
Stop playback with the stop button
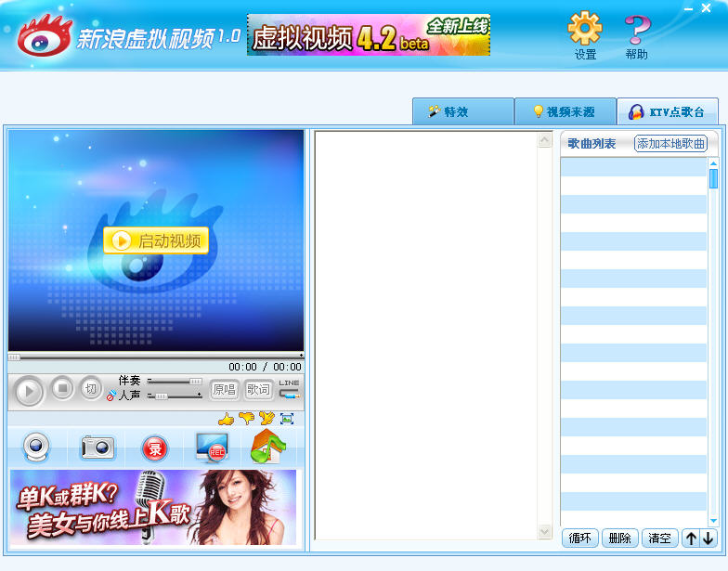point(62,388)
